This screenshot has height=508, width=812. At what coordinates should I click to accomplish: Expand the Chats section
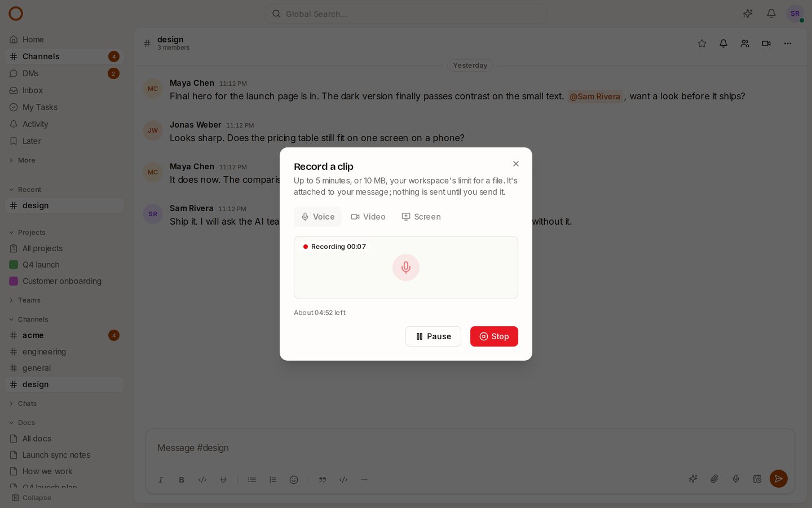coord(23,404)
